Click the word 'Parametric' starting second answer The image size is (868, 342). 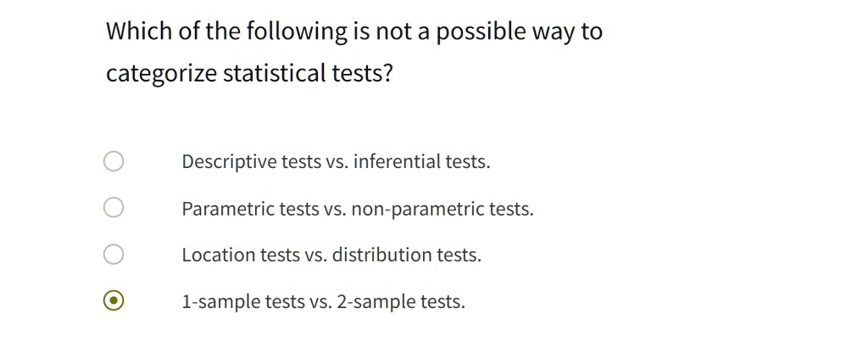click(227, 209)
